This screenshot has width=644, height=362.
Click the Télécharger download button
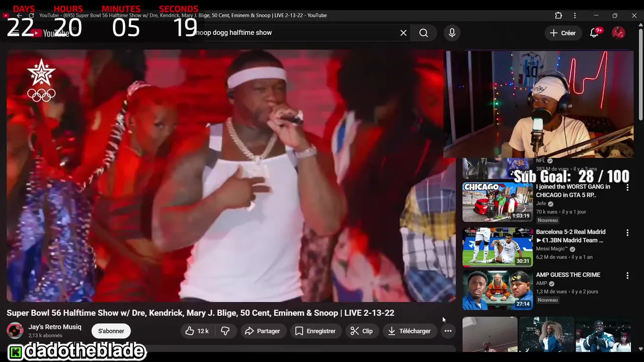(410, 331)
